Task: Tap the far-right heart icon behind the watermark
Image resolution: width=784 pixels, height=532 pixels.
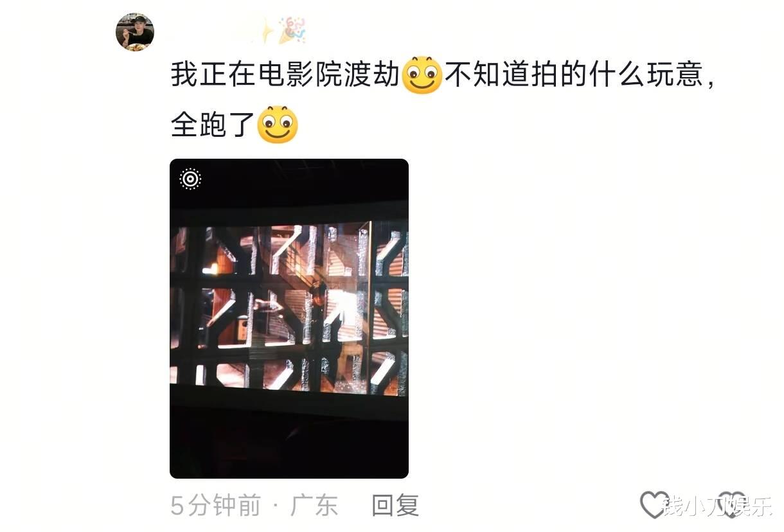Action: [733, 505]
